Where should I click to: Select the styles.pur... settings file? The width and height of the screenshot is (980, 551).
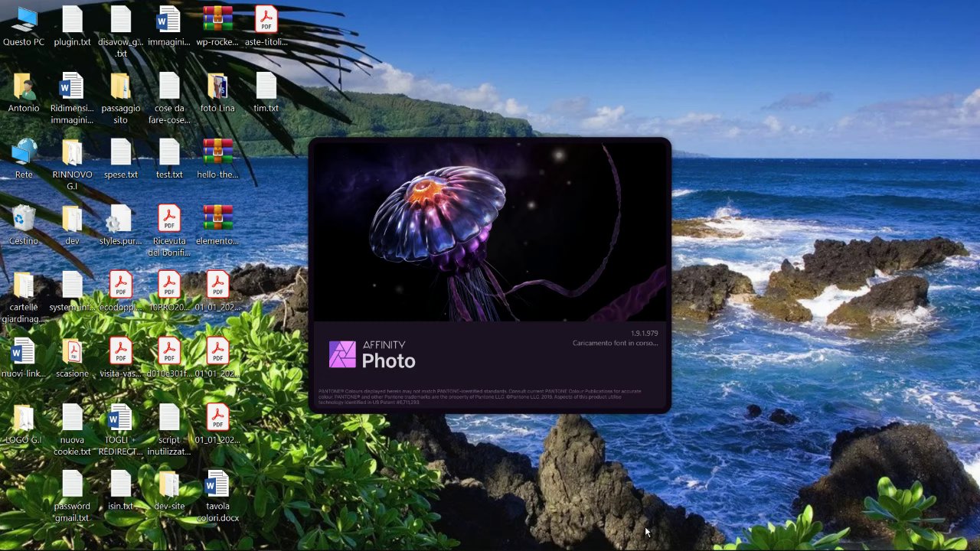(x=121, y=226)
